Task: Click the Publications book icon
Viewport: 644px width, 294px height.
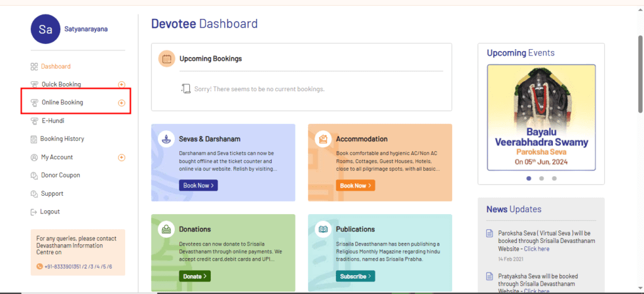Action: click(x=323, y=229)
